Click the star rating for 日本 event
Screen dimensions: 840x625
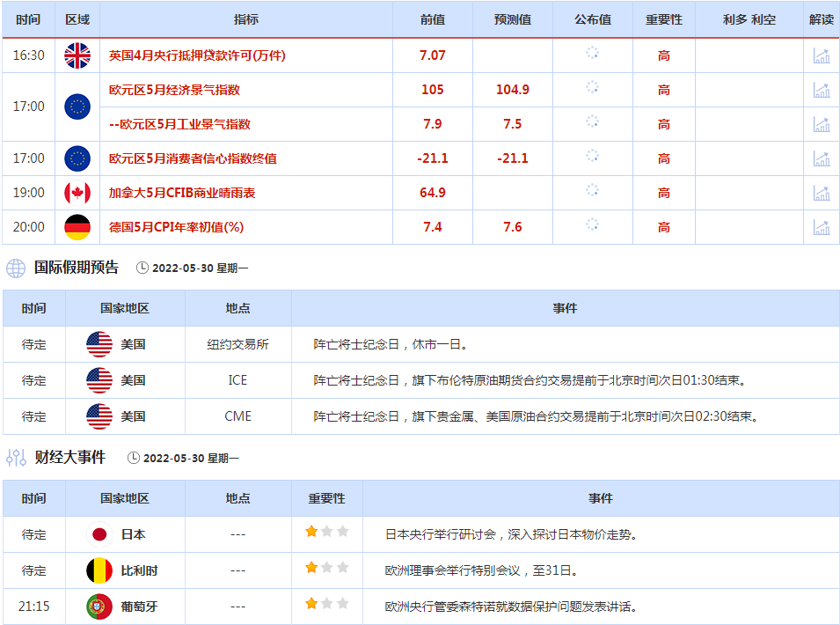click(x=326, y=532)
